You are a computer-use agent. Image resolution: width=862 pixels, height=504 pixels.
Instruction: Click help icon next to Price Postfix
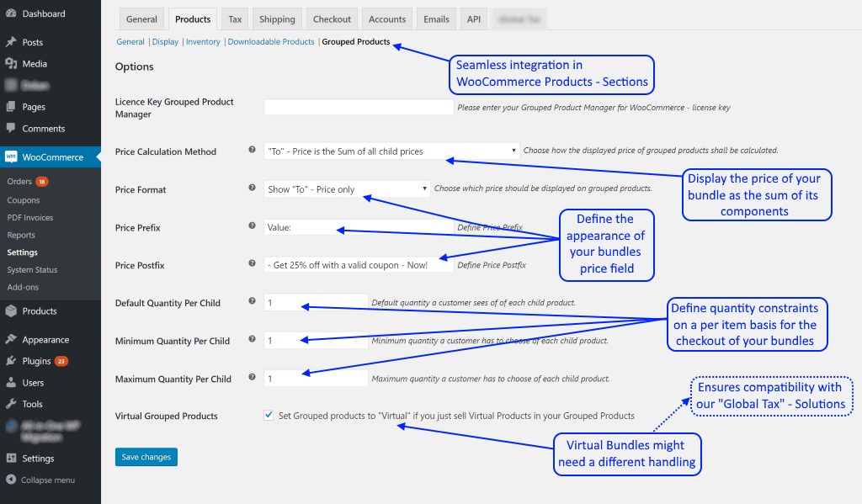252,263
